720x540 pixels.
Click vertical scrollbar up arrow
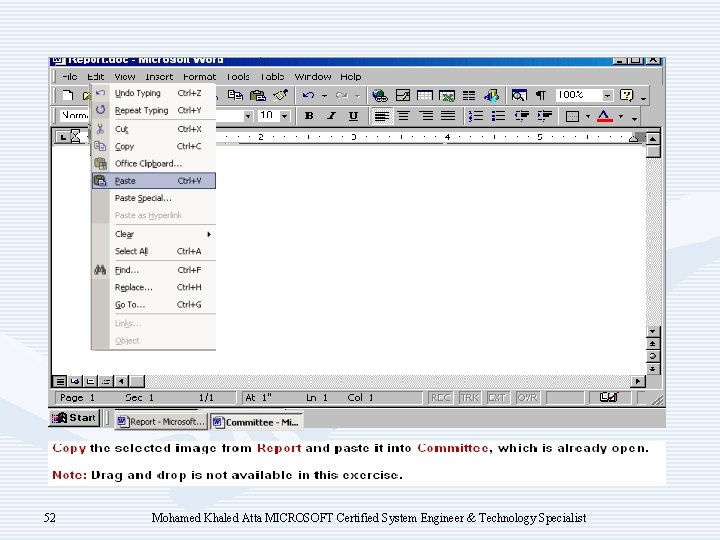point(652,138)
